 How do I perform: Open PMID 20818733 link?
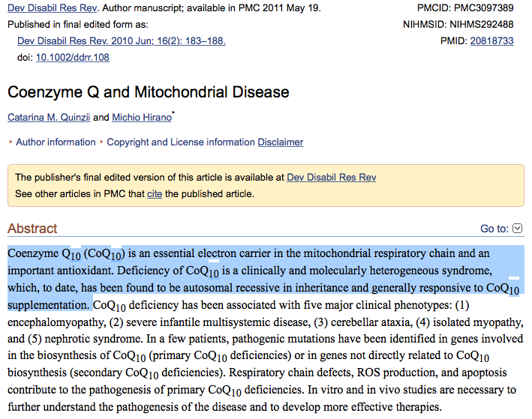point(491,41)
